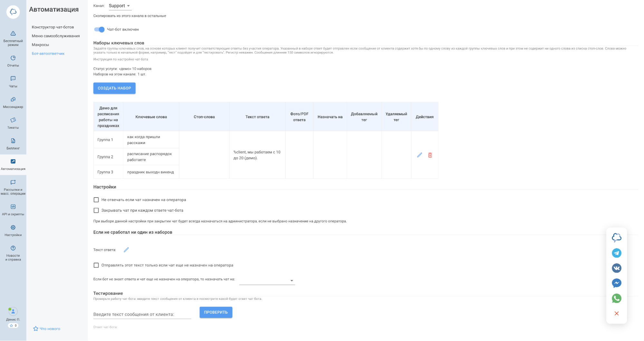Delete the keyword set with trash icon
This screenshot has height=341, width=644.
(x=430, y=155)
